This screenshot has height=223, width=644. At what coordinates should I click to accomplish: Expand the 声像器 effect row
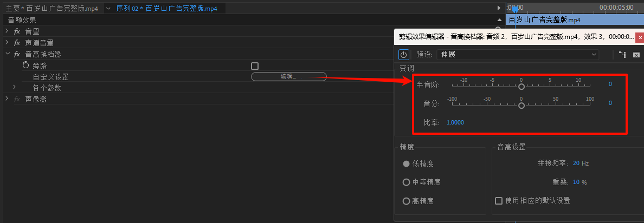click(7, 99)
